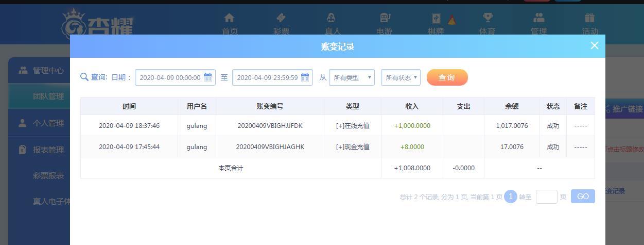Open the 电游 slot machine icon
Image resolution: width=644 pixels, height=245 pixels.
pos(384,19)
